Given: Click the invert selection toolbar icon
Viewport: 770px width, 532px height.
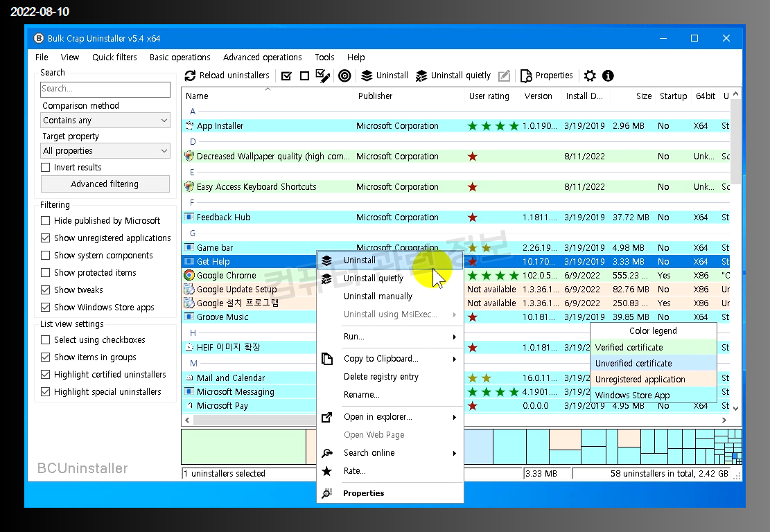Looking at the screenshot, I should pos(323,76).
